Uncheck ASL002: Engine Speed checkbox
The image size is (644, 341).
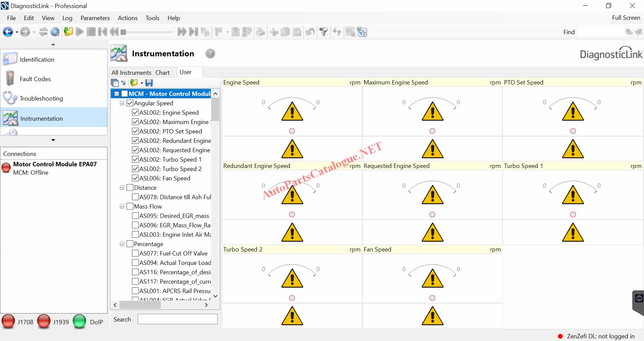point(135,113)
